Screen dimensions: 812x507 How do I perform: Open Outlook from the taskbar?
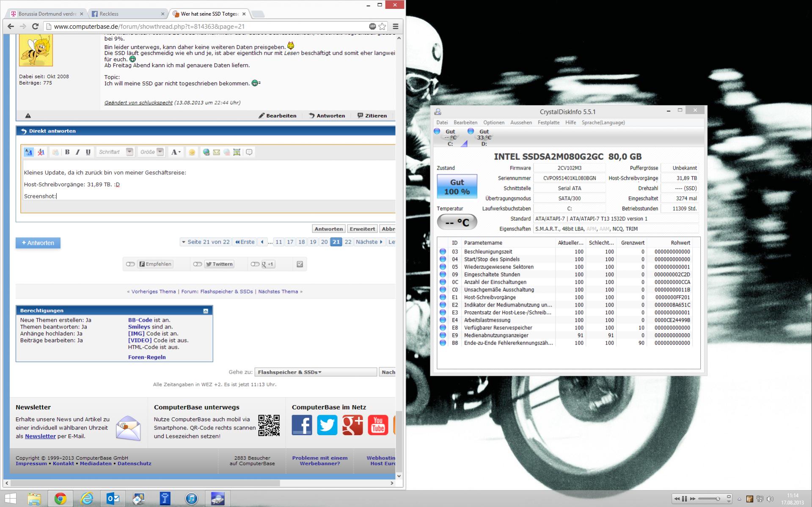click(x=113, y=499)
